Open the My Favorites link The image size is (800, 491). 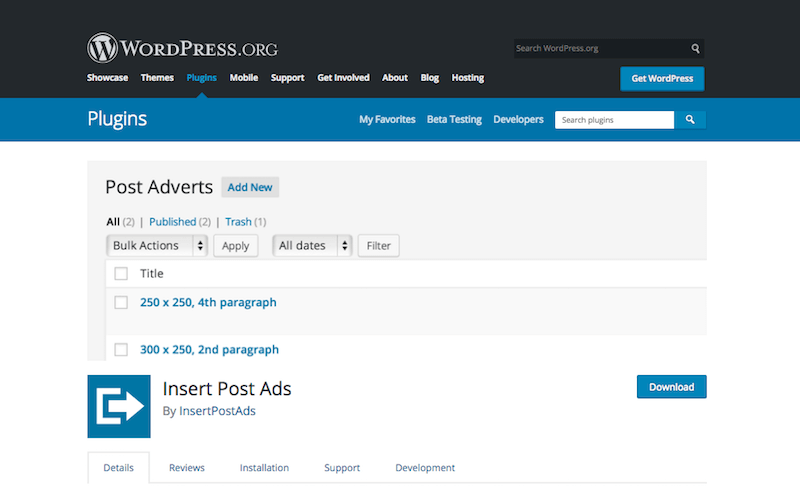387,120
